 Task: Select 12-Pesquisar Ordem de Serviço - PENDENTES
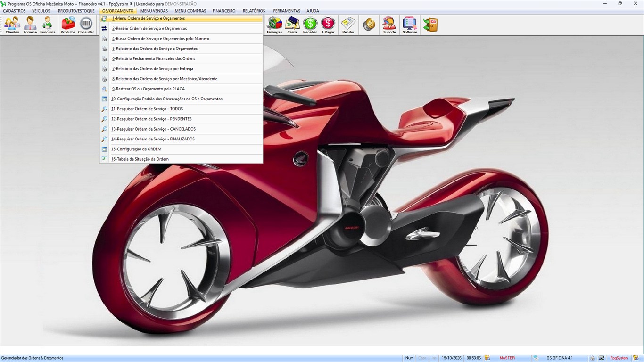181,119
